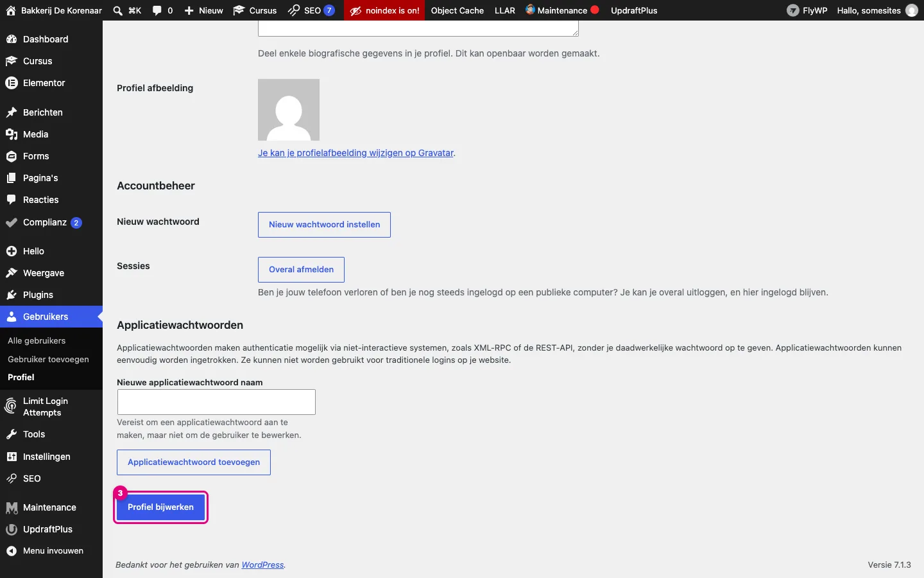Open the Maintenance admin bar menu
This screenshot has height=578, width=924.
coord(562,10)
